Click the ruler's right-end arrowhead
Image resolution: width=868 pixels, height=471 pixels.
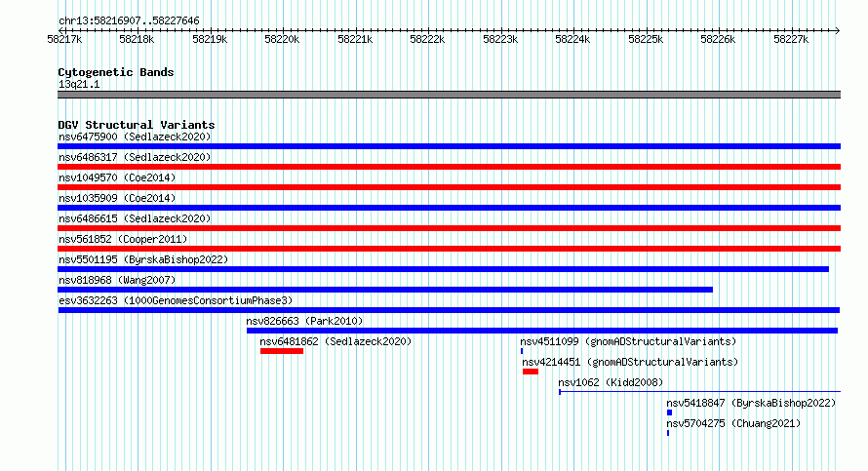(838, 30)
